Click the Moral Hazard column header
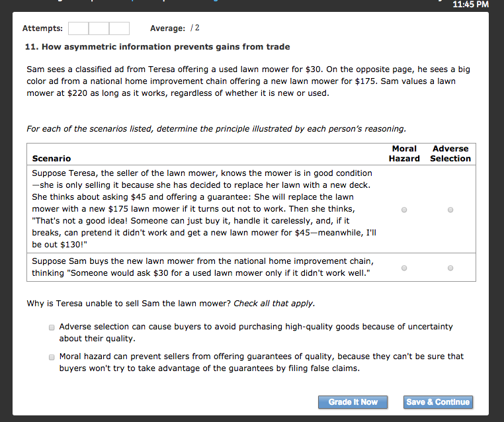This screenshot has height=422, width=504. point(404,153)
